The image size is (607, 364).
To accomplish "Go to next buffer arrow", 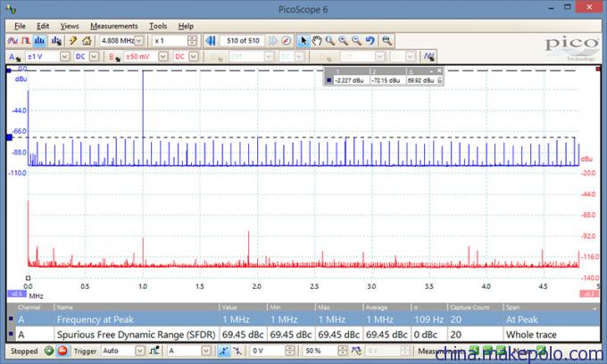I will (273, 41).
